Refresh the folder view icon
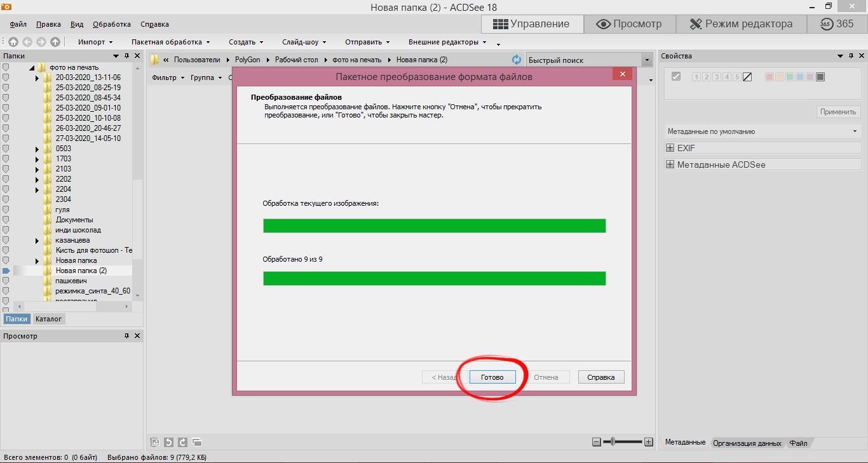This screenshot has height=463, width=868. [x=517, y=60]
